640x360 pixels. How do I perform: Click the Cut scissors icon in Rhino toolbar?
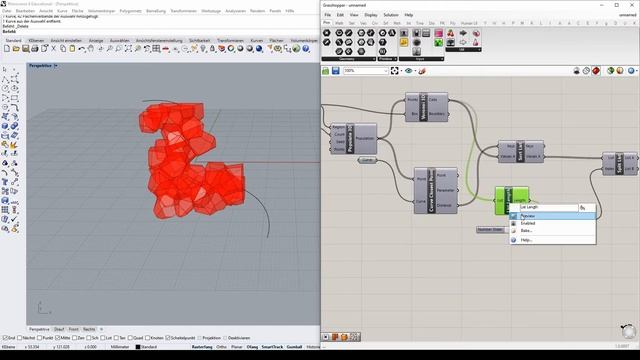click(53, 49)
